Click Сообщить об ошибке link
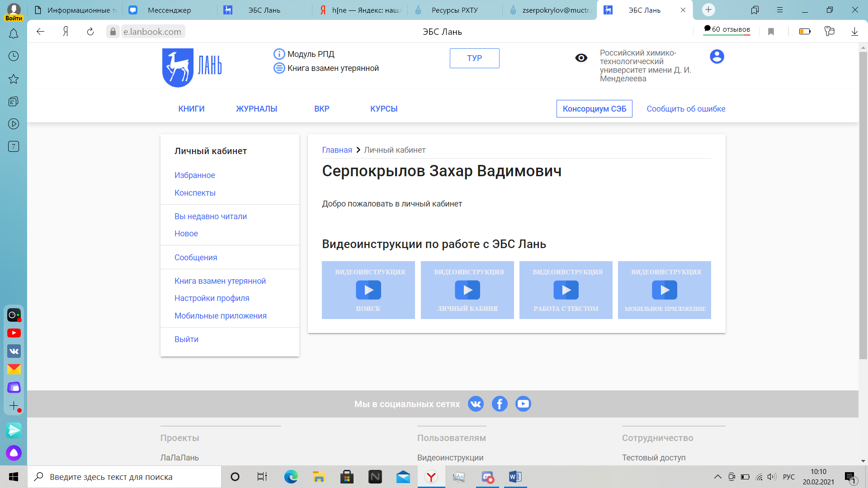Screen dimensions: 868x488 pos(686,109)
